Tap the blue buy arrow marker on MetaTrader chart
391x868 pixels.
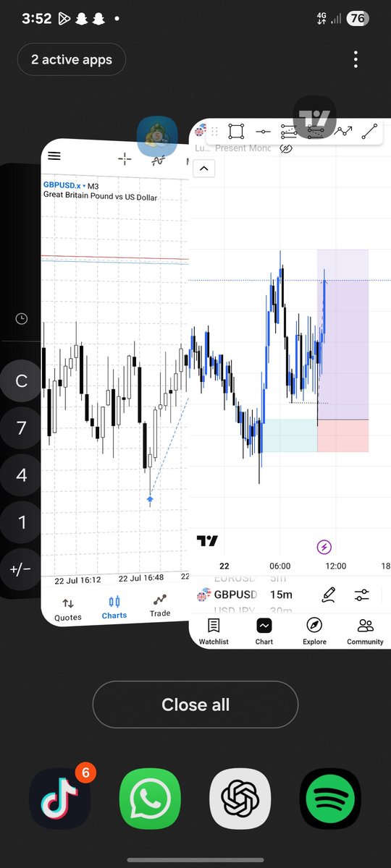(150, 499)
